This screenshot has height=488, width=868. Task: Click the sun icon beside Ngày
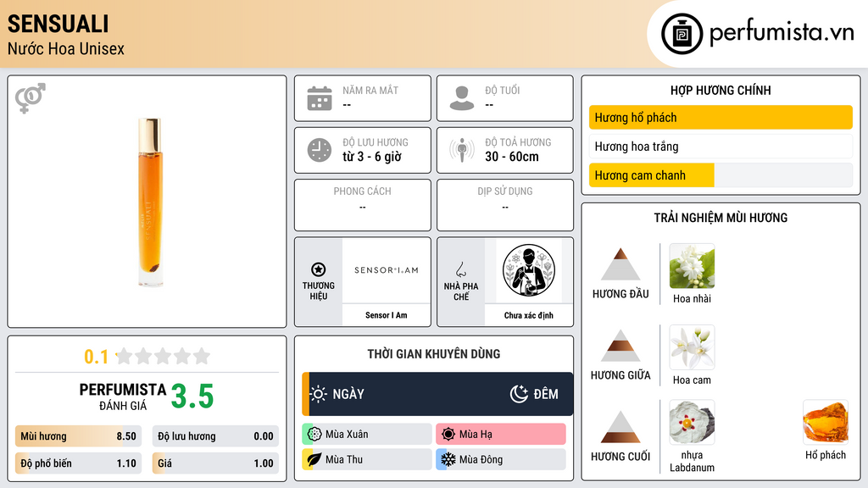click(x=319, y=394)
